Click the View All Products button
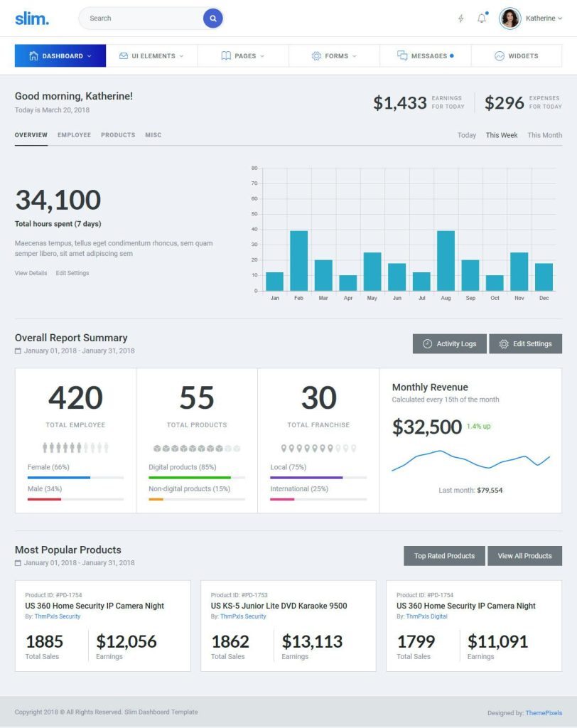The height and width of the screenshot is (728, 577). coord(525,555)
